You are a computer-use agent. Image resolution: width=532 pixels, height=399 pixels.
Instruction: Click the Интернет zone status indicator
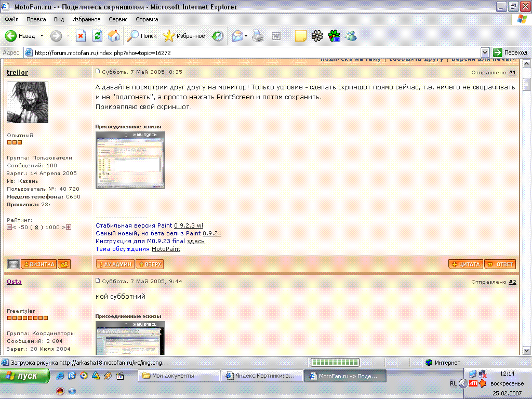click(x=443, y=363)
